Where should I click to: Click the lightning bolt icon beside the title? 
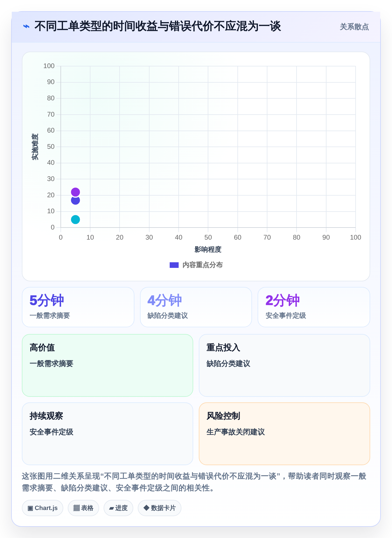pos(26,26)
